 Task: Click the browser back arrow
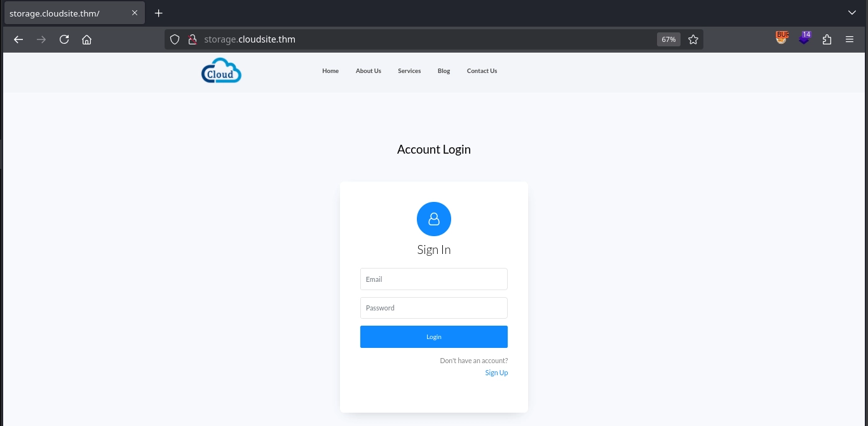(18, 39)
